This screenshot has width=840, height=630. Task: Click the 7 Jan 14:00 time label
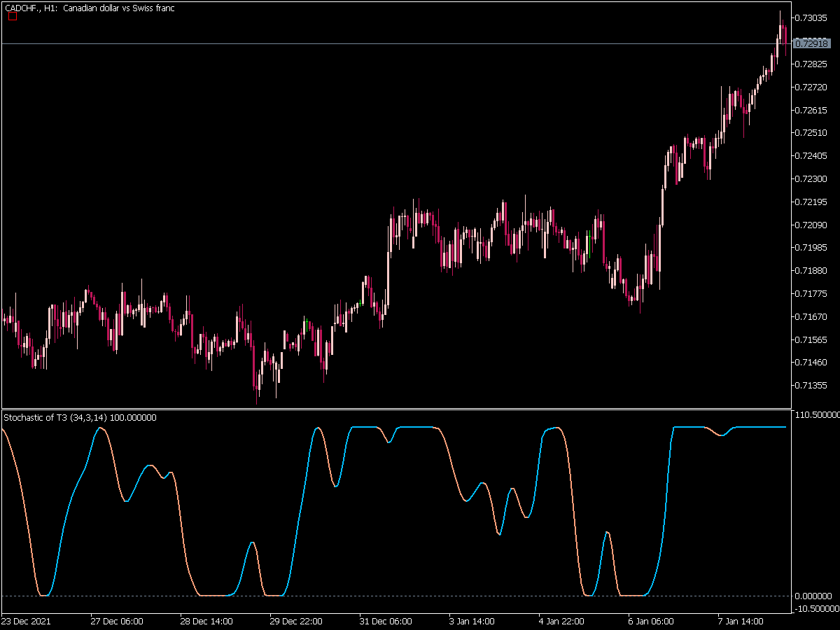coord(741,621)
